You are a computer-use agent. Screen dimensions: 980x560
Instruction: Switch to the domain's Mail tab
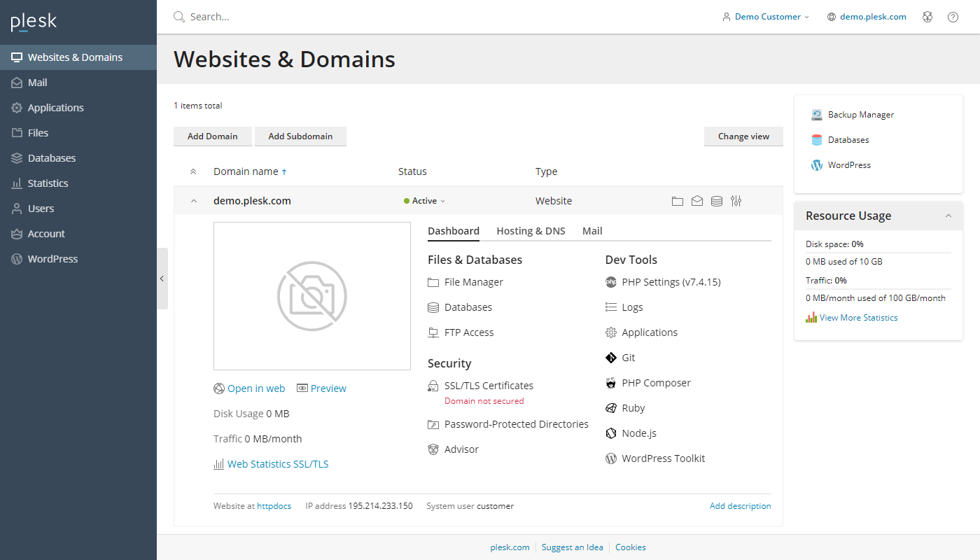click(x=592, y=231)
